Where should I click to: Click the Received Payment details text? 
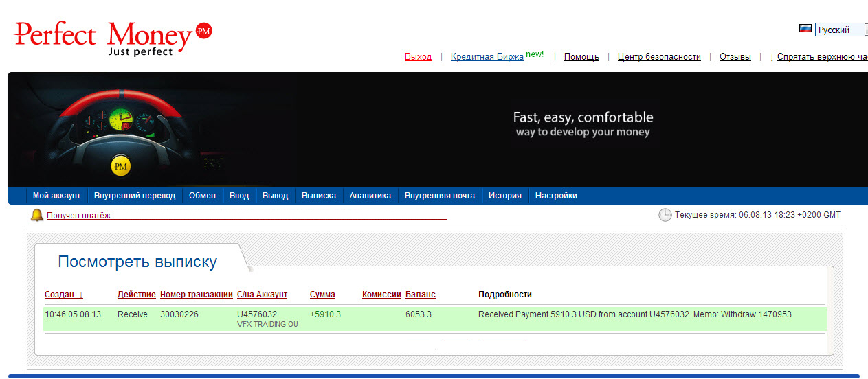(635, 314)
